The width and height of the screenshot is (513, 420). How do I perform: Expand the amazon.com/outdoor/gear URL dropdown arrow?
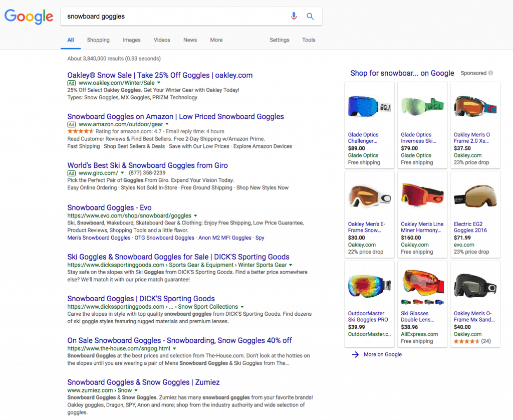pos(167,124)
